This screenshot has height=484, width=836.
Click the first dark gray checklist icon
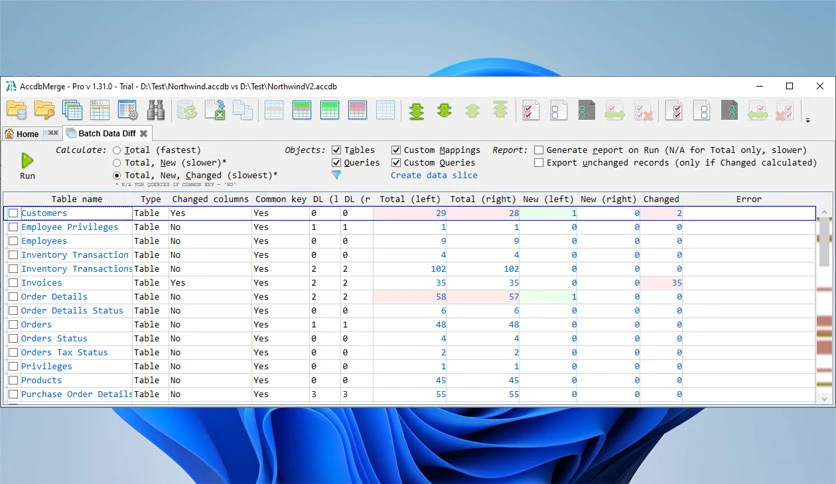586,110
